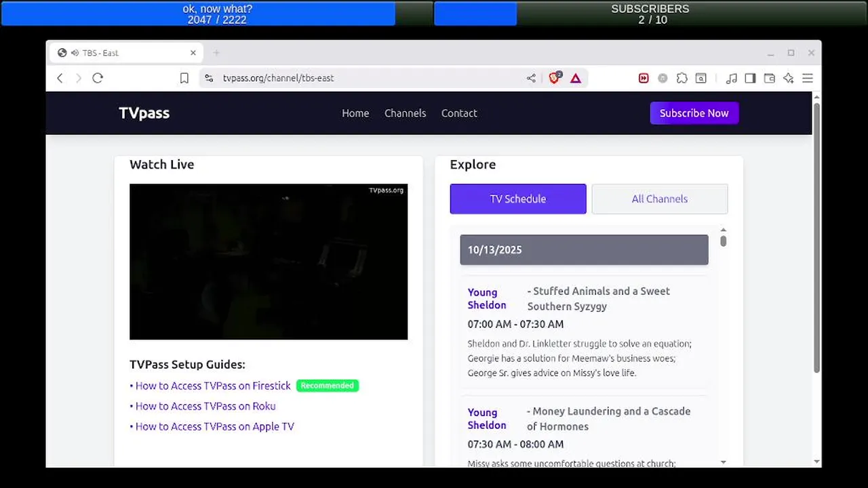Screen dimensions: 868x488
Task: Click the TVpass logo
Action: pos(144,113)
